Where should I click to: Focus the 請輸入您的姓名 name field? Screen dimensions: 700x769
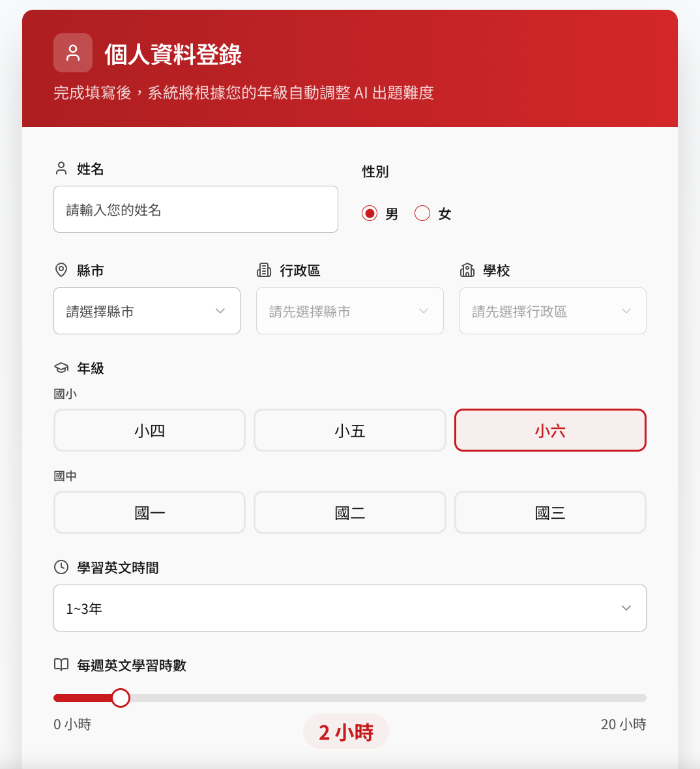pyautogui.click(x=196, y=209)
